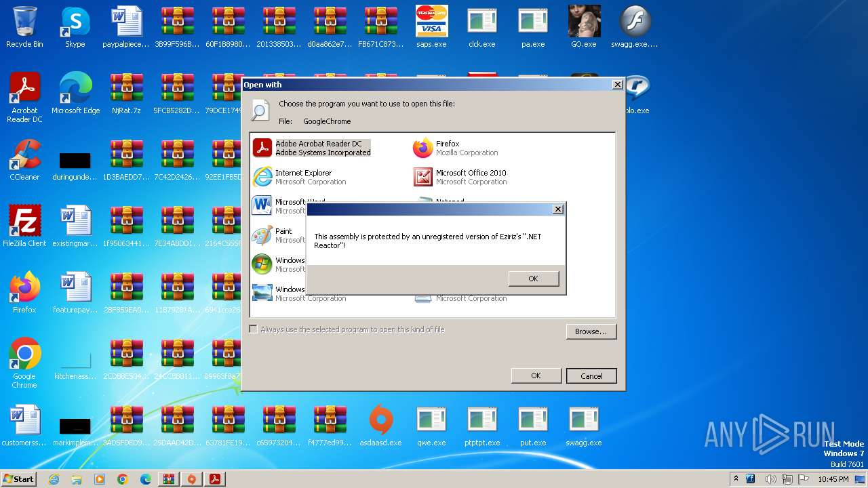Open Chrome from the taskbar
This screenshot has height=488, width=868.
coord(123,479)
